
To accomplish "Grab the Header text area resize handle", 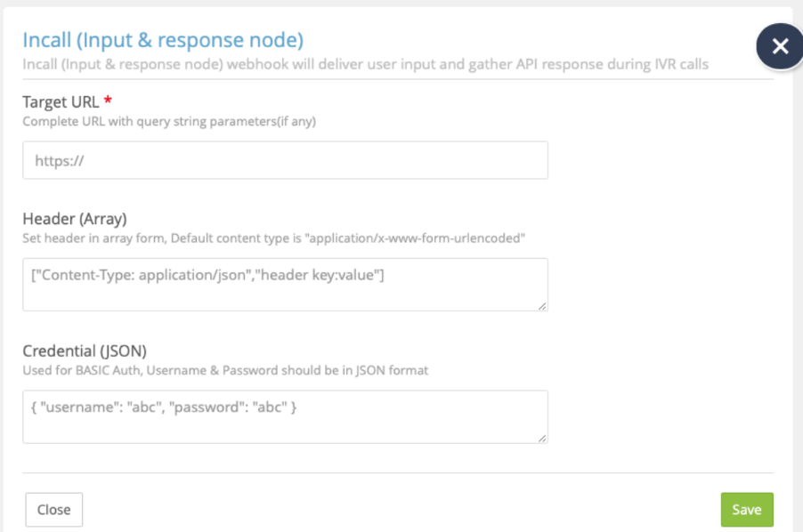I will 542,305.
